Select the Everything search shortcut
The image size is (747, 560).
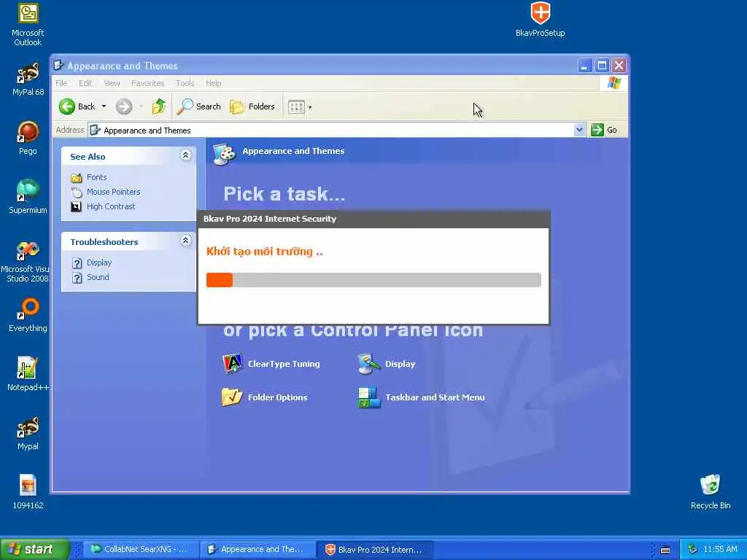(x=28, y=315)
